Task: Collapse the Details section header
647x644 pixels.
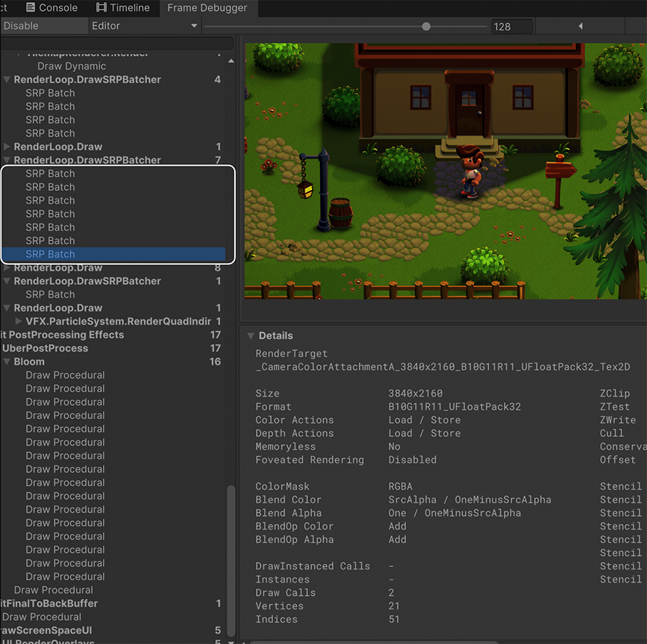Action: click(249, 335)
